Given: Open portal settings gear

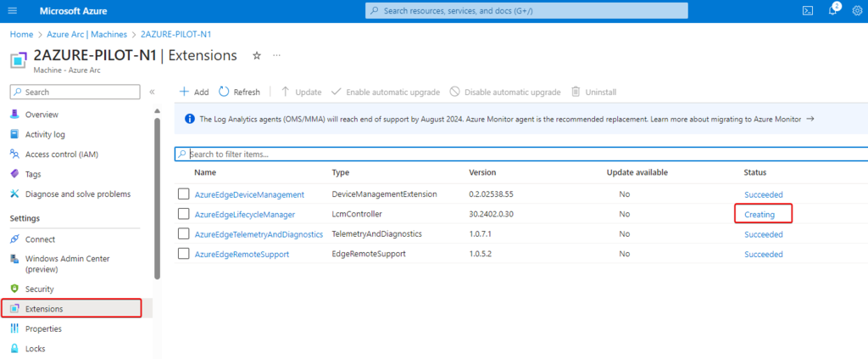Looking at the screenshot, I should [x=856, y=10].
